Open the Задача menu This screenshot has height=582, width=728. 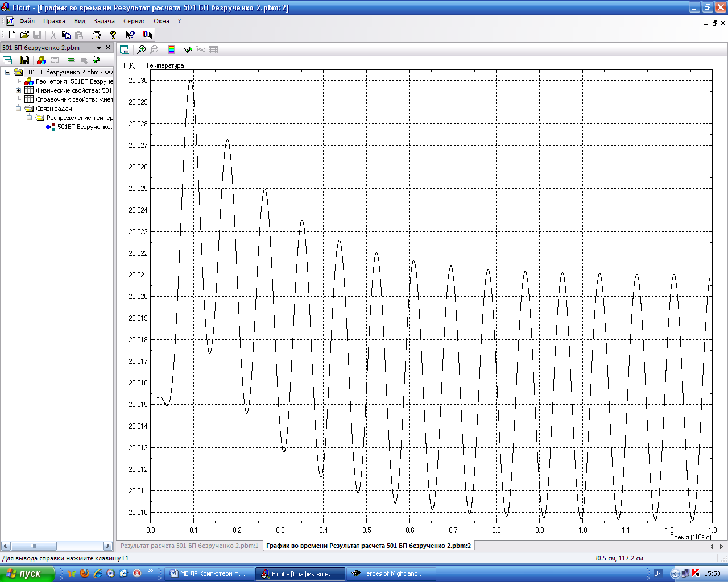coord(104,21)
